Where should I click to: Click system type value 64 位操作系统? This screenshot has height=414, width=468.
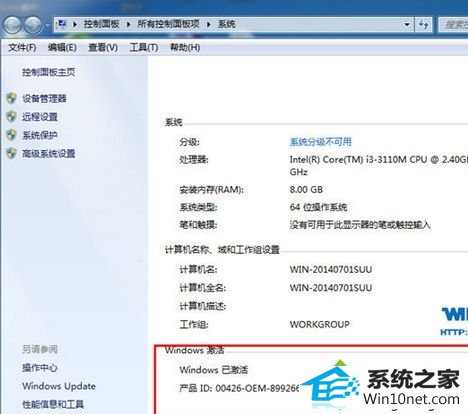(x=318, y=207)
